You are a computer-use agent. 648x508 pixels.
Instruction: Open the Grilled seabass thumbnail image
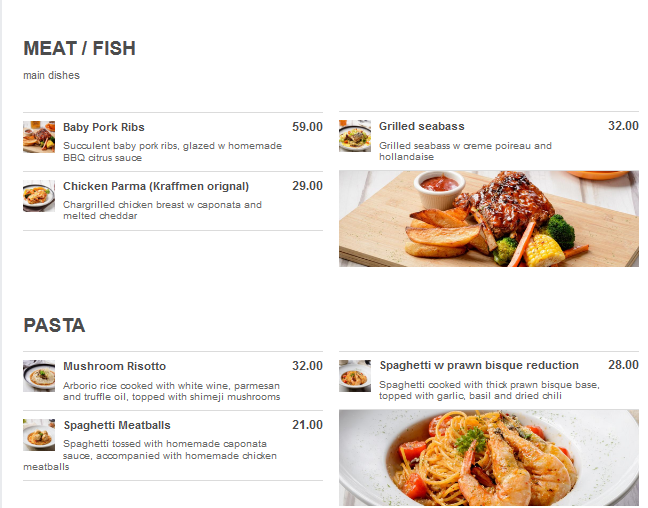(355, 136)
